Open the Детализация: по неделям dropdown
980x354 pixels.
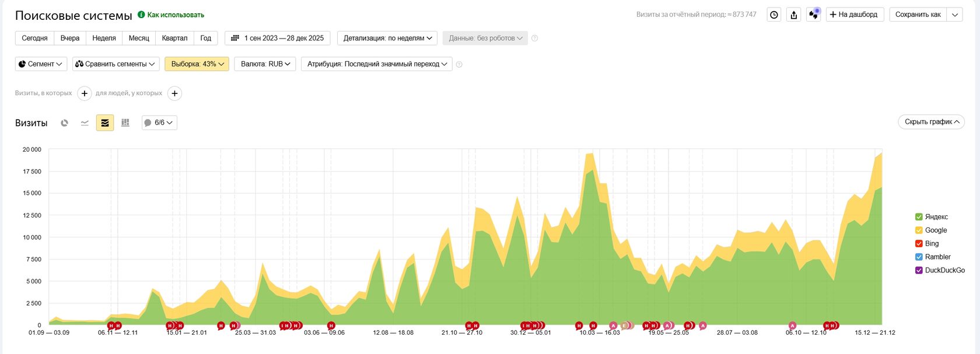pos(387,38)
